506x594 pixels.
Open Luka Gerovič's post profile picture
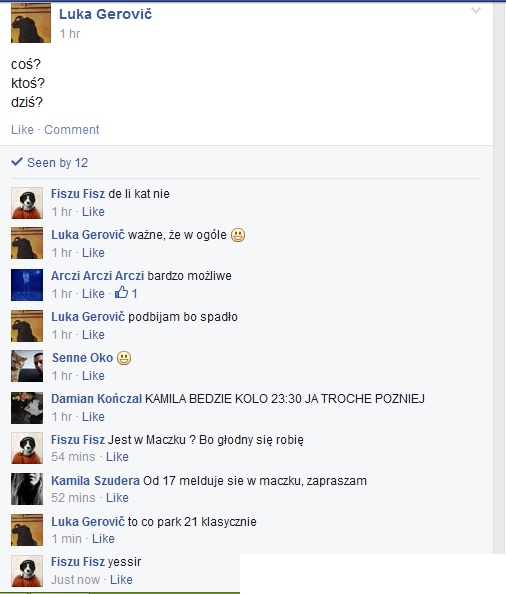[31, 23]
